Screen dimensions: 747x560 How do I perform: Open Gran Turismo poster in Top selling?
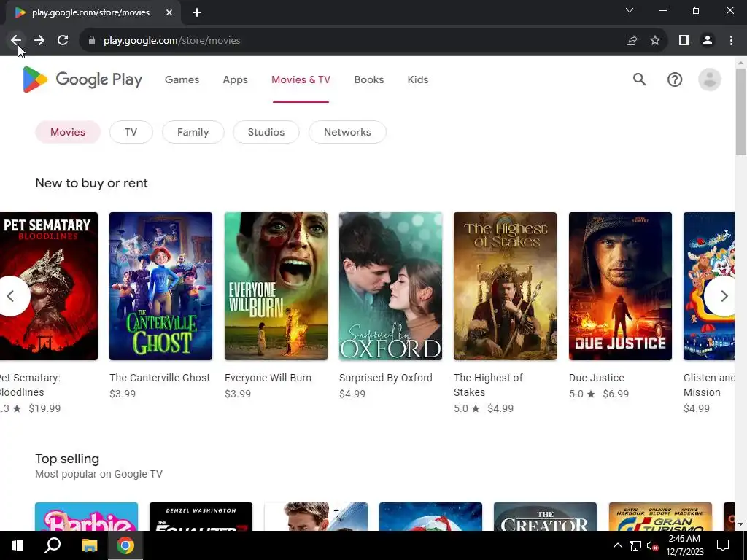(x=660, y=516)
